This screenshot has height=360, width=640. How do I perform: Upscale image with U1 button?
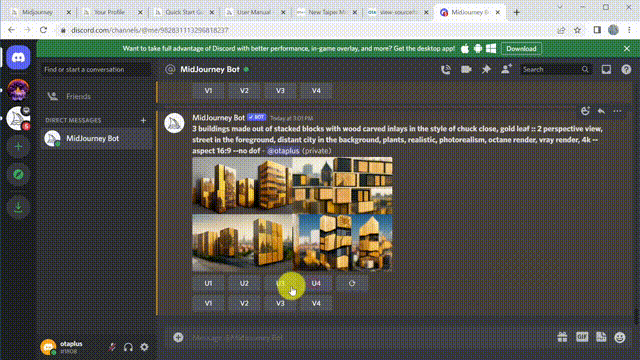208,283
